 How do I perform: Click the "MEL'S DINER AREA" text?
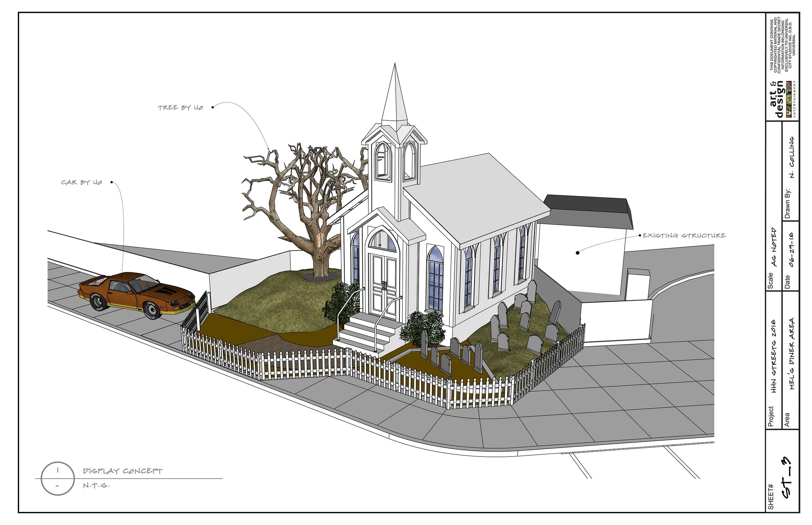coord(792,354)
